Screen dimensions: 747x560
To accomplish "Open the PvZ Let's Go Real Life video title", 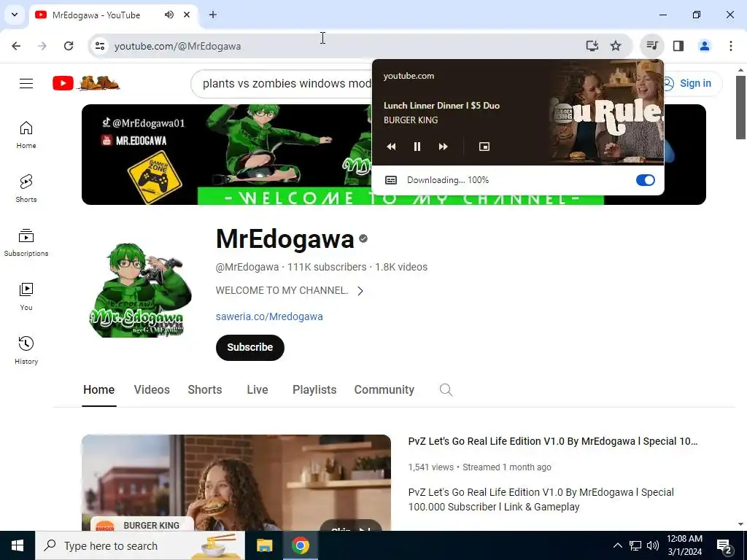I will coord(553,441).
